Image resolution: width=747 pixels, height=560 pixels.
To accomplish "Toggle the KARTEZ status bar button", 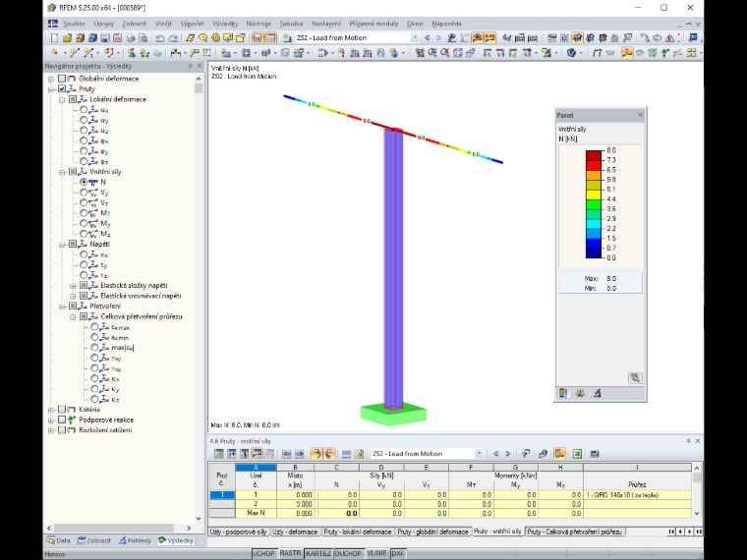I will coord(318,553).
